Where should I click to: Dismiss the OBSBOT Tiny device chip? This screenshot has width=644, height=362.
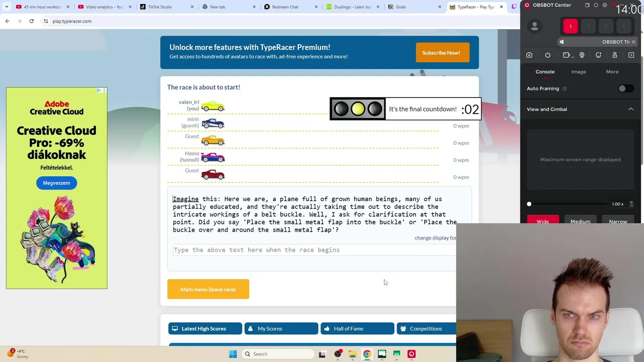(x=633, y=42)
